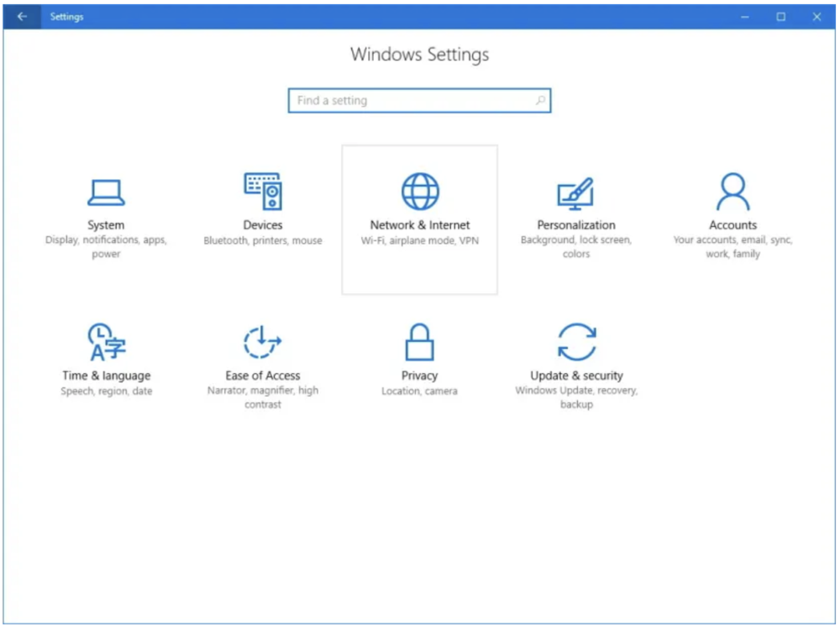840x627 pixels.
Task: Click the Network & Internet globe icon
Action: tap(420, 192)
